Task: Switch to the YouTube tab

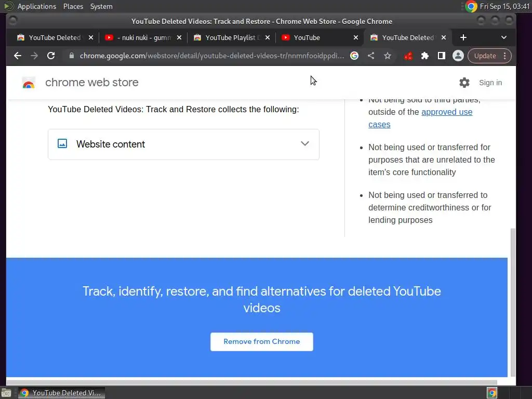Action: (x=319, y=37)
